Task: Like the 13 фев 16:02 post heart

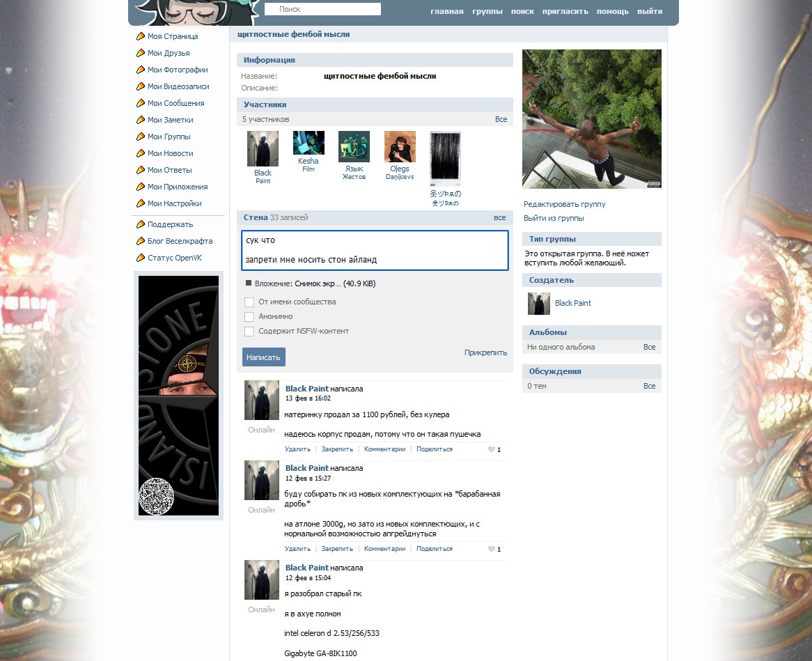Action: [x=492, y=450]
